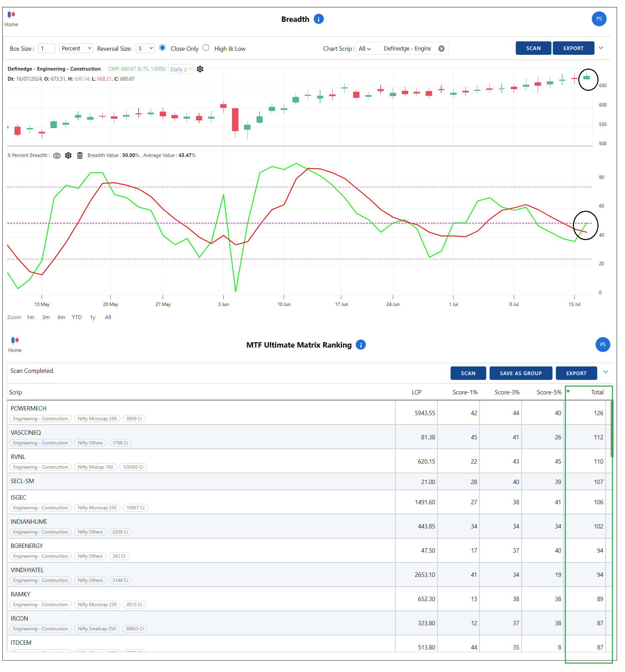Click the ranking table vertical scrollbar
The height and width of the screenshot is (672, 625).
tap(612, 429)
